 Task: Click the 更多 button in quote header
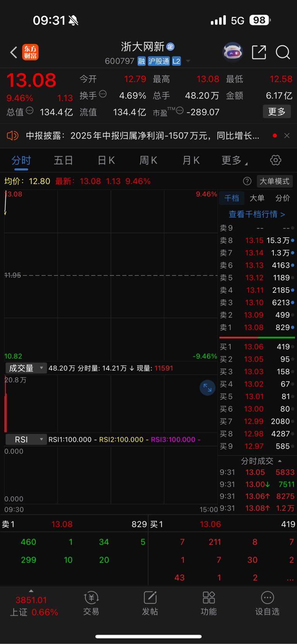pos(277,112)
